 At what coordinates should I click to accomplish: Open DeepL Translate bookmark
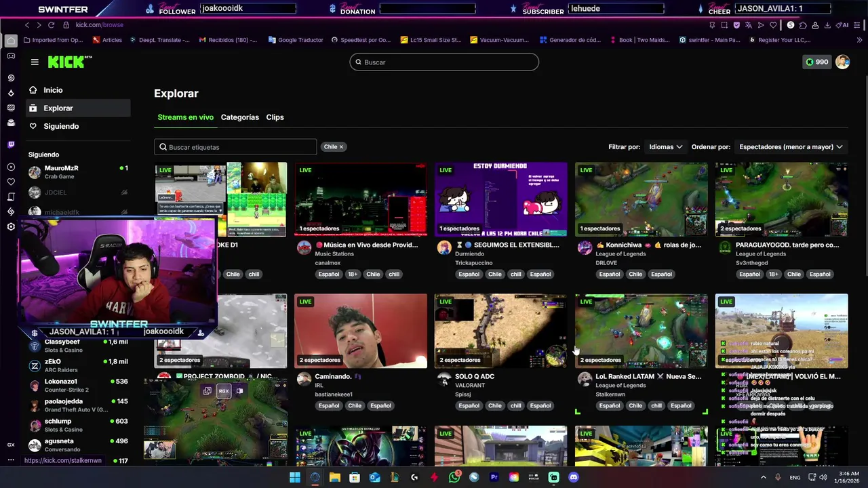(159, 40)
